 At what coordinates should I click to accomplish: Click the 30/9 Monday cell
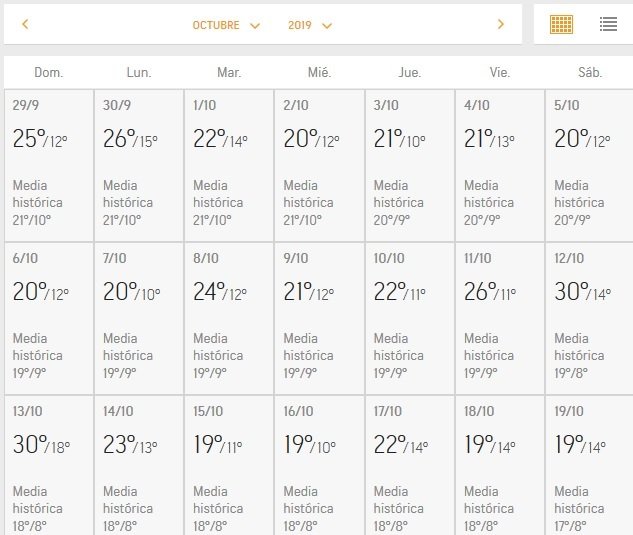coord(138,166)
